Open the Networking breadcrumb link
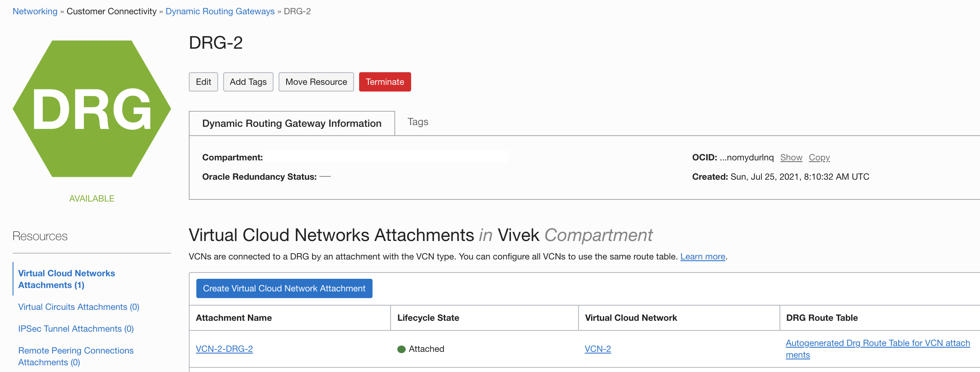980x372 pixels. tap(35, 11)
